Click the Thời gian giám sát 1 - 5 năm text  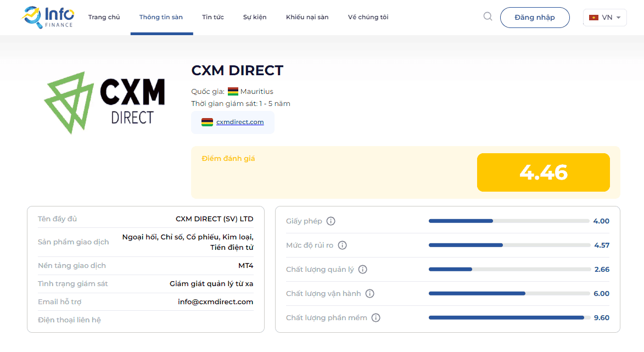[240, 104]
